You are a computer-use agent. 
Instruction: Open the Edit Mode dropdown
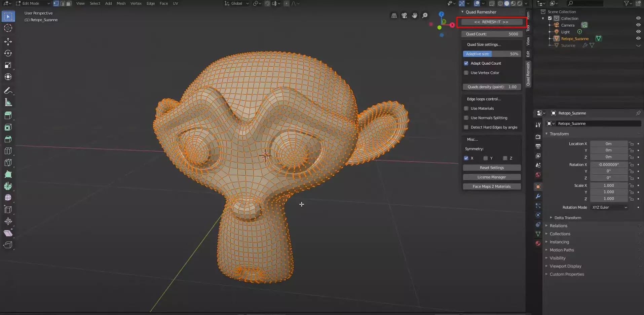point(33,3)
